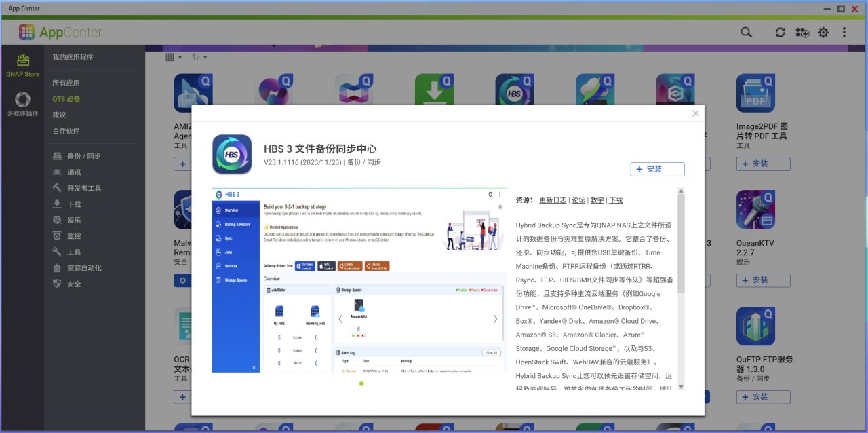The height and width of the screenshot is (433, 868).
Task: Open 开发者工具 category
Action: (x=77, y=188)
